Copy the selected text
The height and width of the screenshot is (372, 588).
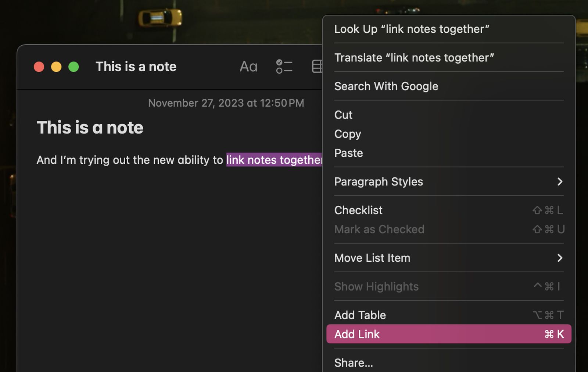click(347, 134)
